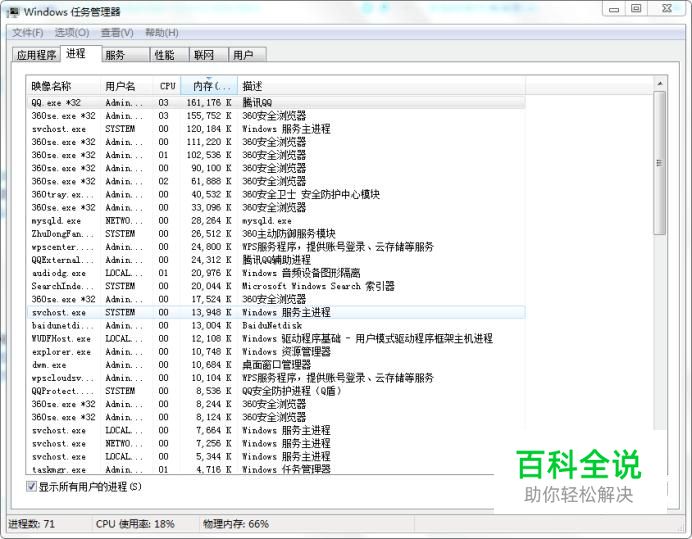Switch to the 联网 tab

pos(209,55)
